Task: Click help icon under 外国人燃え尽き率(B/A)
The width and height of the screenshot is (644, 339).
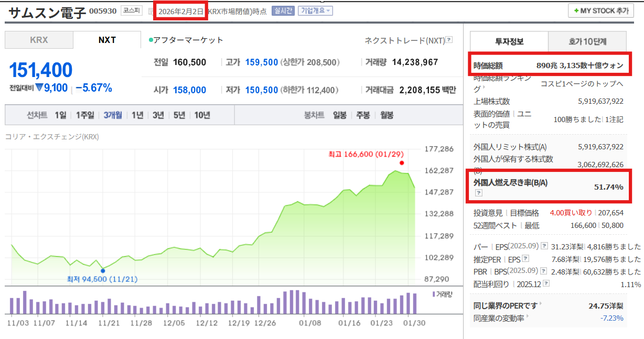Action: click(478, 193)
